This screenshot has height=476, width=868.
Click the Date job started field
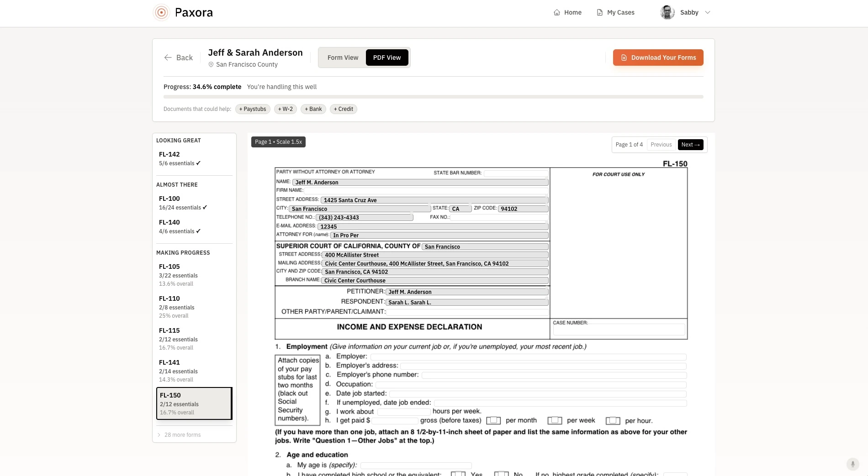pyautogui.click(x=538, y=394)
